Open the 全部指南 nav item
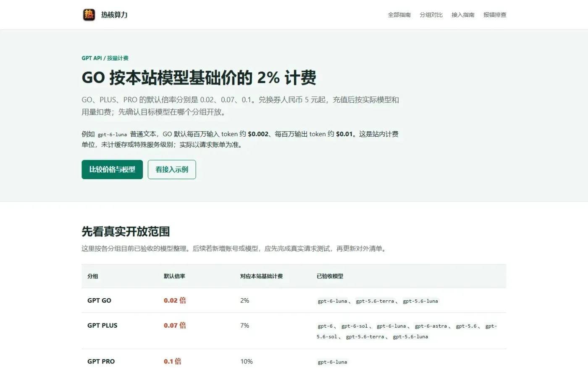Viewport: 588px width, 368px height. click(x=399, y=15)
